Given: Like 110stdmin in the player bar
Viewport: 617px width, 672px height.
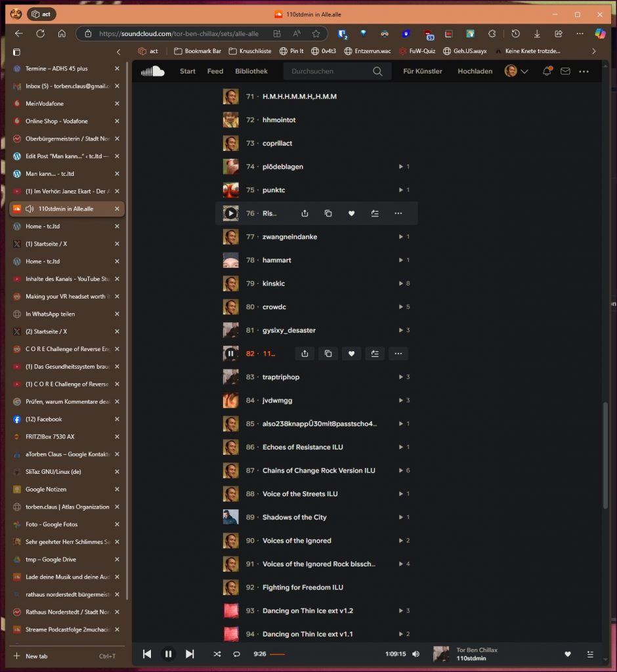Looking at the screenshot, I should point(568,654).
